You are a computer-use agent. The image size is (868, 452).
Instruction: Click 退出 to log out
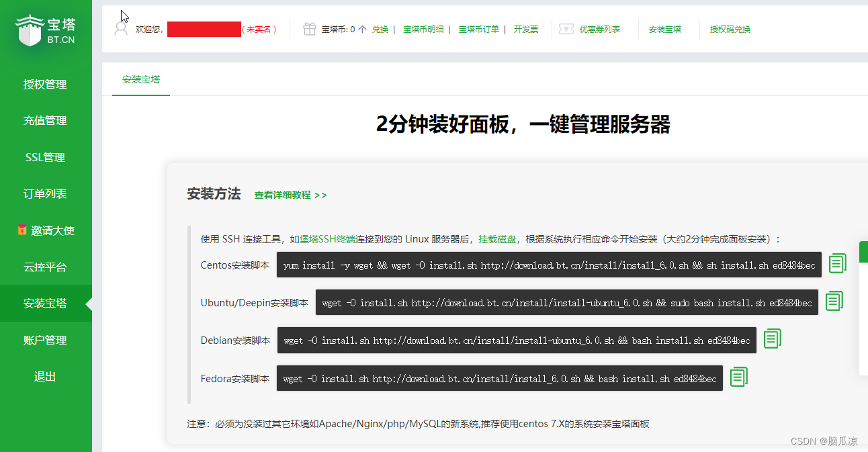[45, 376]
